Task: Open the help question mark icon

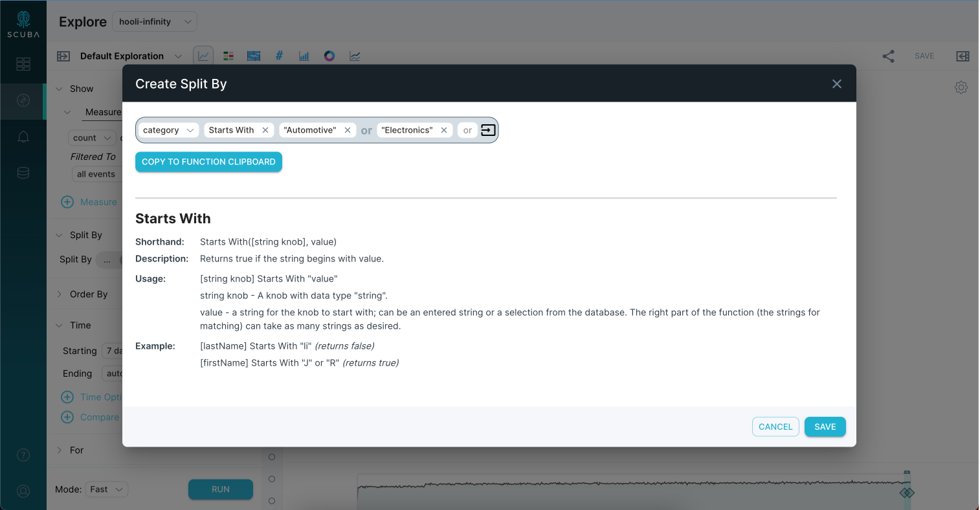Action: (23, 455)
